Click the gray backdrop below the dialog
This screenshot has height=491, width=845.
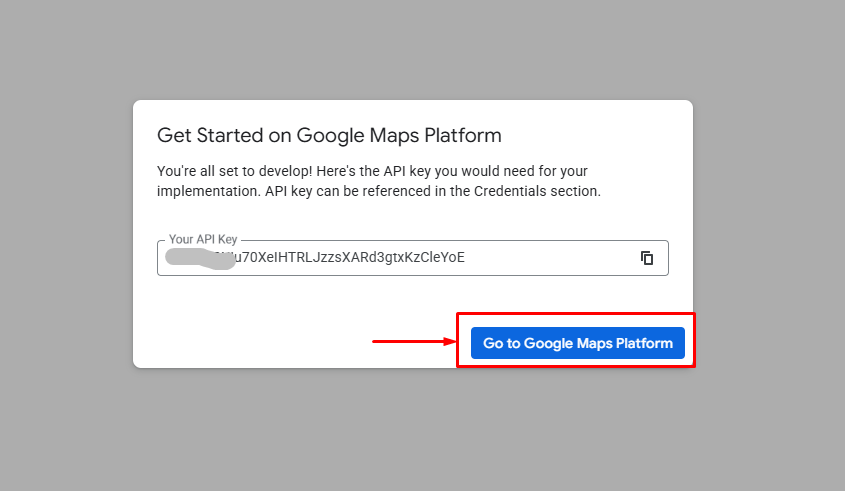pyautogui.click(x=422, y=430)
